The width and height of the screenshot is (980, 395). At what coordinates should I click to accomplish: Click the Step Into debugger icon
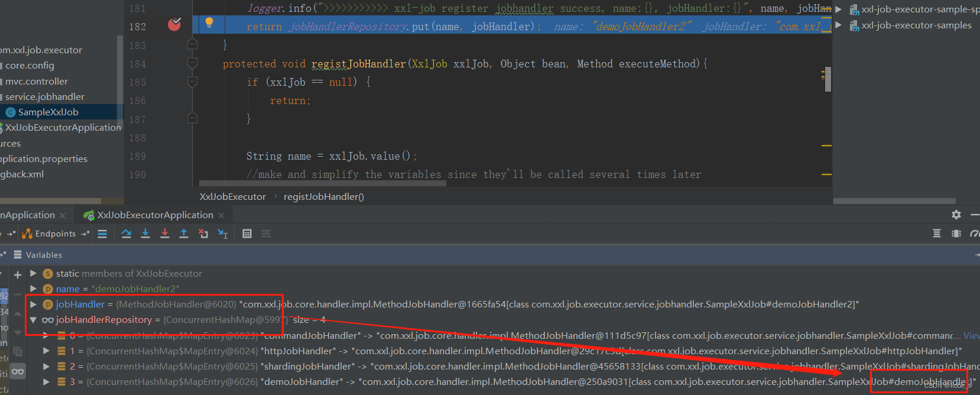click(145, 234)
